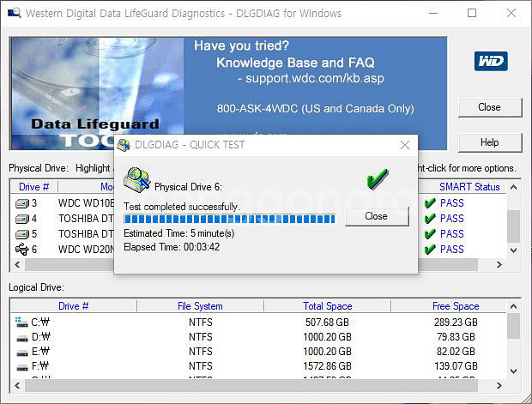This screenshot has width=532, height=404.
Task: Click the NTFS entry for drive D:
Action: tap(201, 337)
